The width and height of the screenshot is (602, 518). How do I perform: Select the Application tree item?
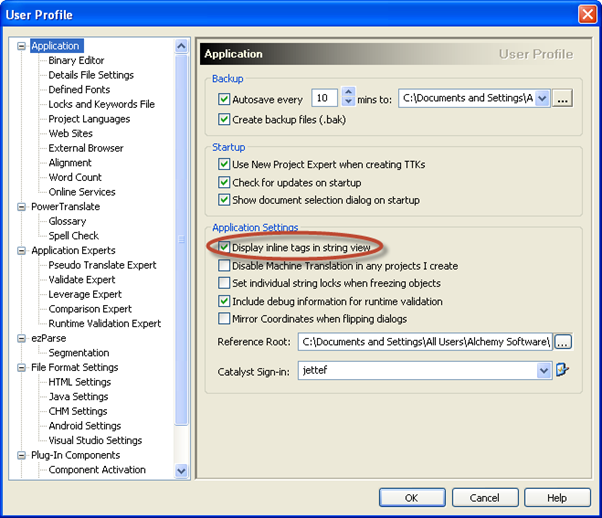click(x=55, y=46)
